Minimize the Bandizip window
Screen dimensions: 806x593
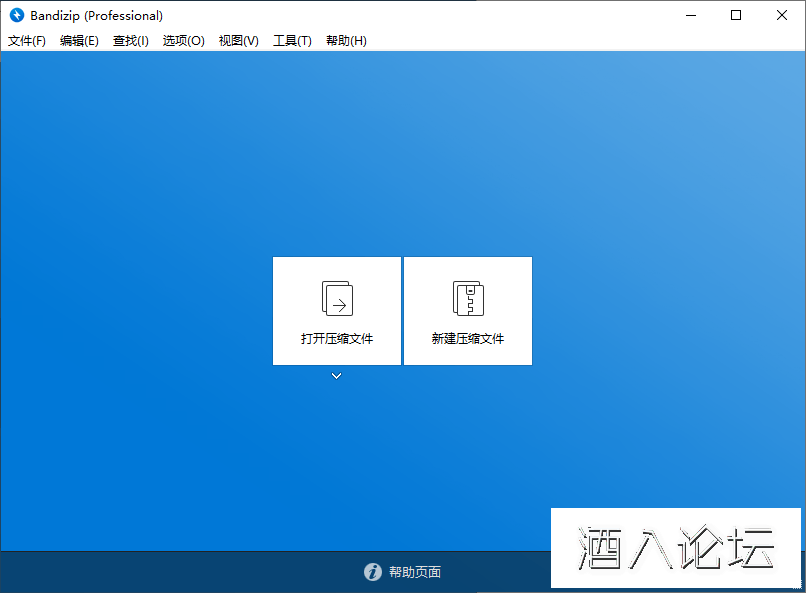point(690,15)
